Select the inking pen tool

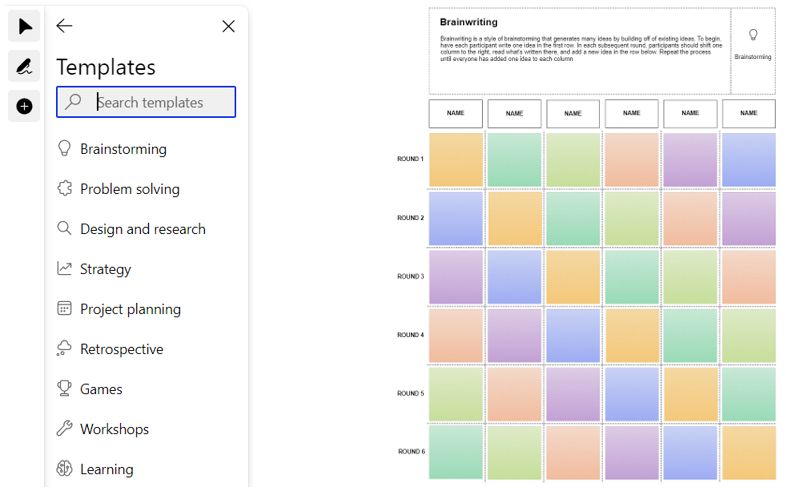(25, 67)
